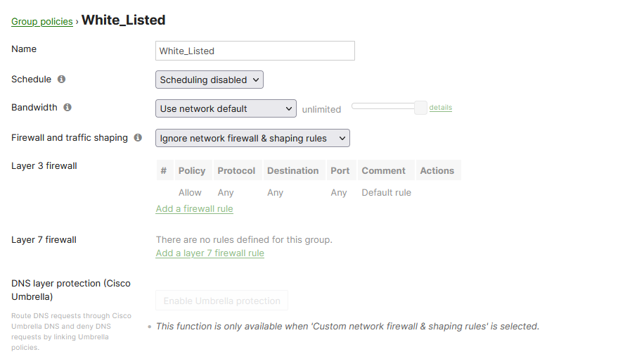The height and width of the screenshot is (359, 644).
Task: Click the Name input field
Action: [x=255, y=51]
